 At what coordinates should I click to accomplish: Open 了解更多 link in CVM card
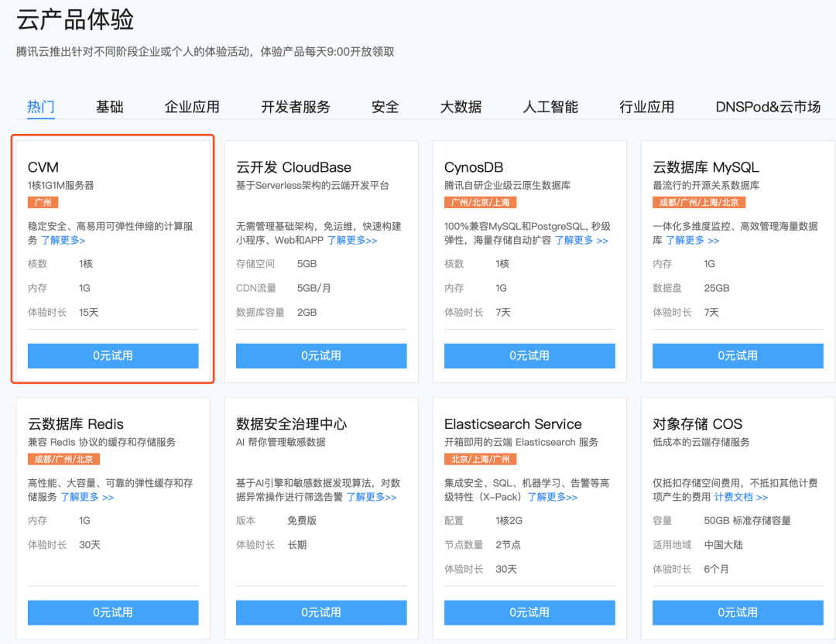point(63,241)
